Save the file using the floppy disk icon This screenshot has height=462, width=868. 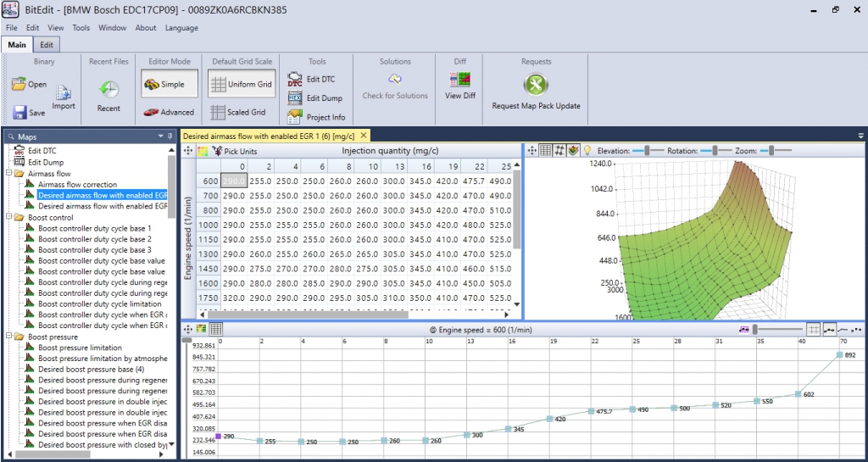pos(20,112)
